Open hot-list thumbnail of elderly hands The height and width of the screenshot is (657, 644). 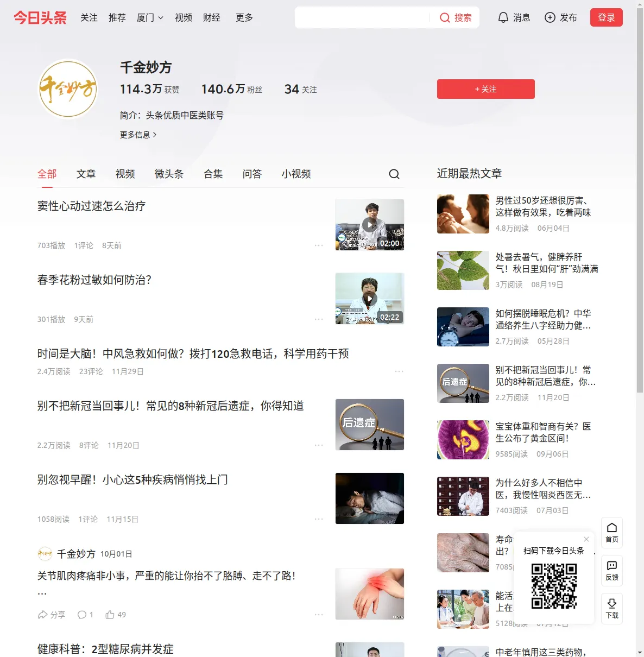(463, 553)
